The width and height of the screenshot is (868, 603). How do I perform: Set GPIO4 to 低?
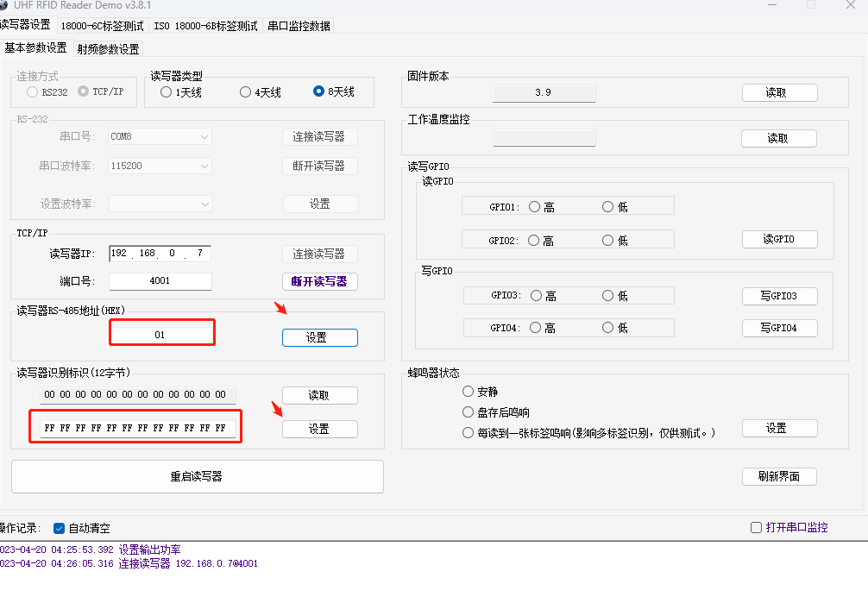pyautogui.click(x=607, y=328)
